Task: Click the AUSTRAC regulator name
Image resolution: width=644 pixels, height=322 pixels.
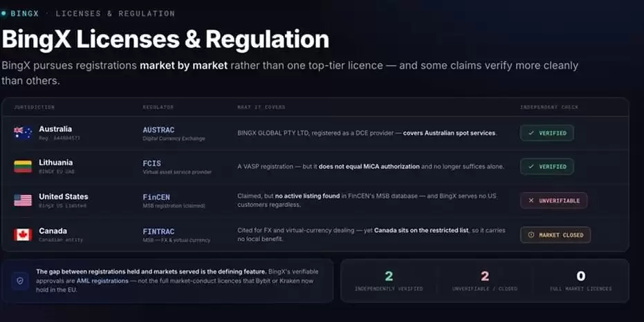Action: point(158,130)
